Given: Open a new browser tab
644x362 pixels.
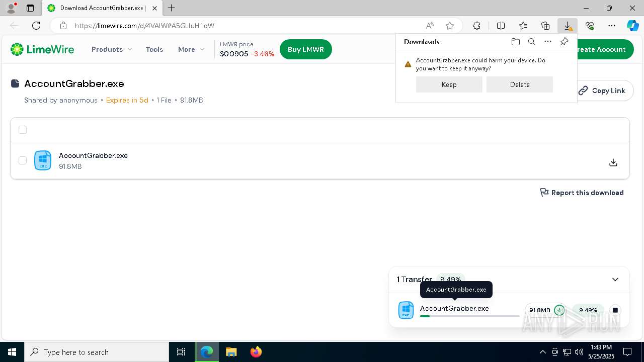Looking at the screenshot, I should pos(172,8).
